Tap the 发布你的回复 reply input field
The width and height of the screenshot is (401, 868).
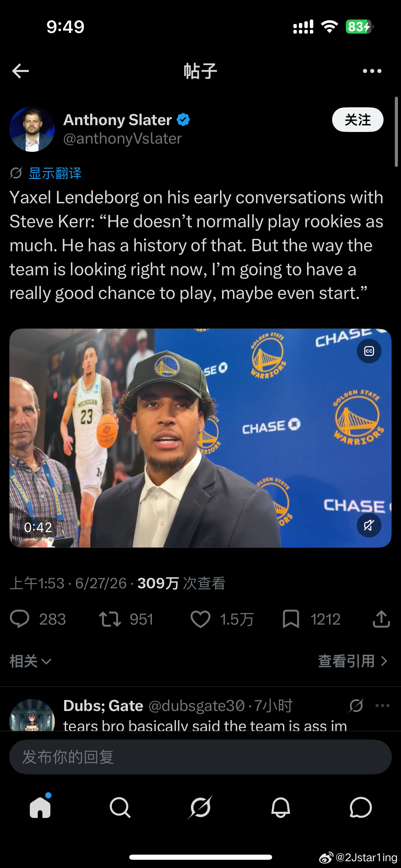click(x=200, y=757)
